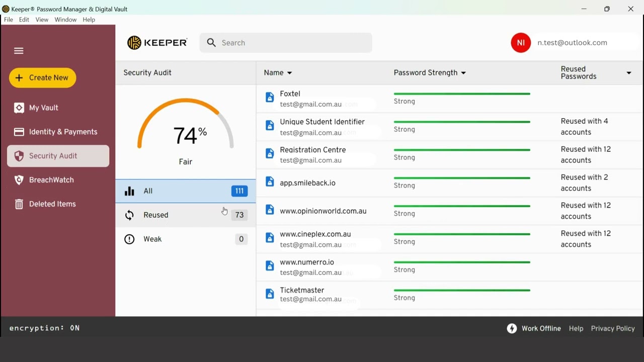Click the My Vault safe icon
The height and width of the screenshot is (362, 644).
[19, 108]
